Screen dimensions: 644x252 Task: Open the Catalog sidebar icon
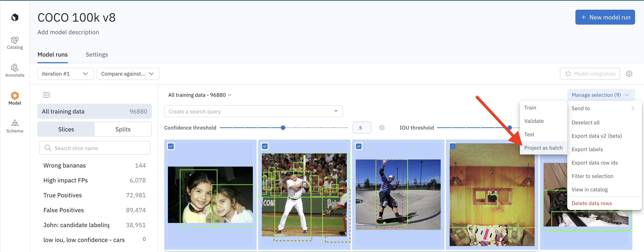pyautogui.click(x=15, y=43)
